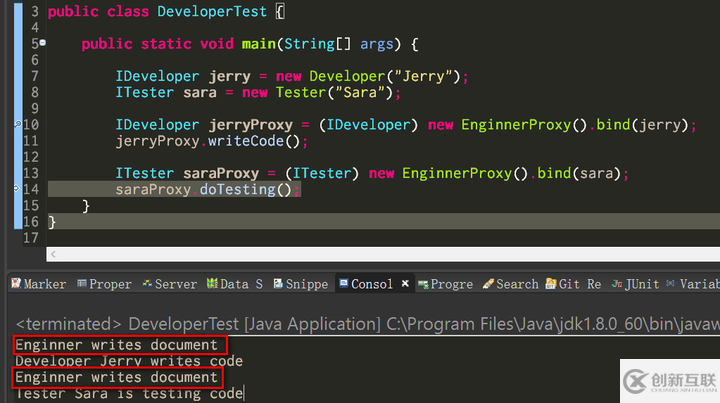The width and height of the screenshot is (720, 403).
Task: Click the JUnit tab icon
Action: pos(617,284)
